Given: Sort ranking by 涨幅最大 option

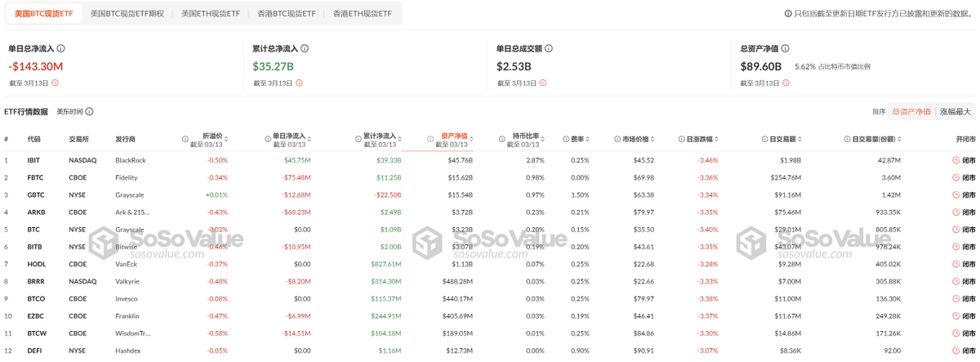Looking at the screenshot, I should 955,112.
